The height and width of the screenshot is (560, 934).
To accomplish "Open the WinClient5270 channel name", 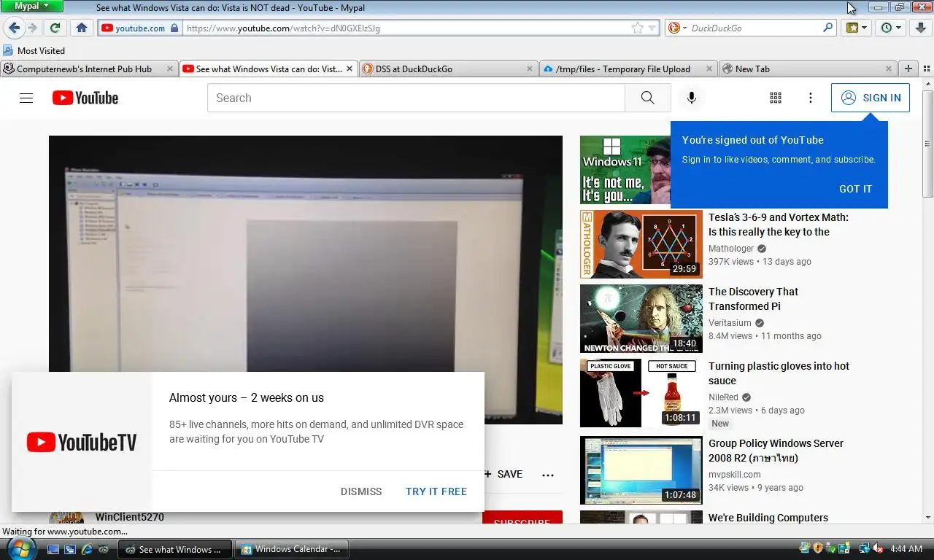I will tap(130, 517).
